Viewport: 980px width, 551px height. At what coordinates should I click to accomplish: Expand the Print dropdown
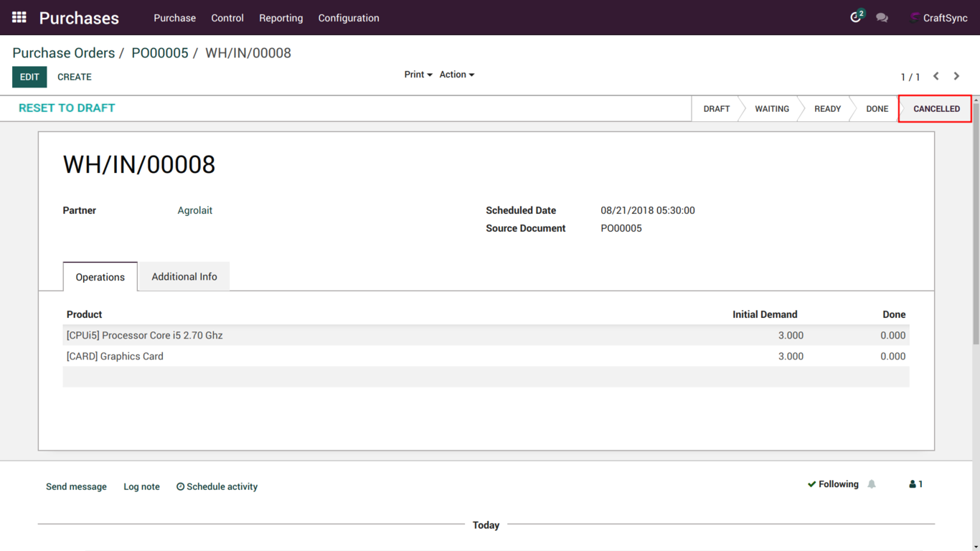pyautogui.click(x=418, y=75)
